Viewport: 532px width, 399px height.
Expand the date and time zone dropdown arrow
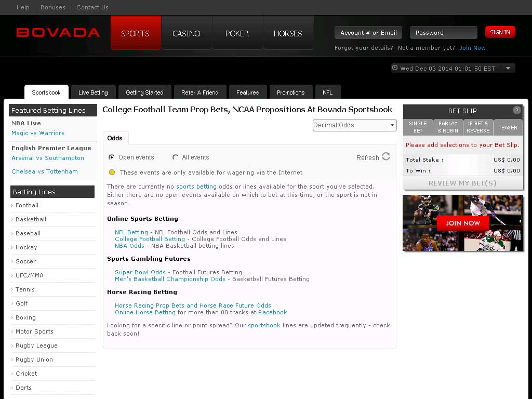508,68
